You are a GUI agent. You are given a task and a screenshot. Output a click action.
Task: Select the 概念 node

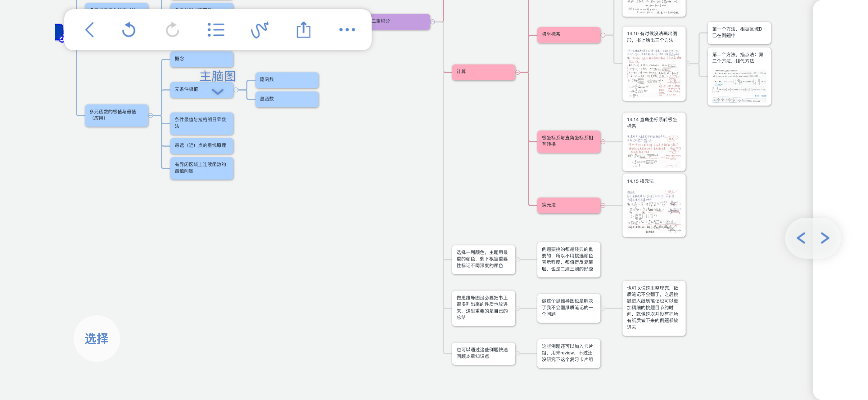pyautogui.click(x=202, y=59)
